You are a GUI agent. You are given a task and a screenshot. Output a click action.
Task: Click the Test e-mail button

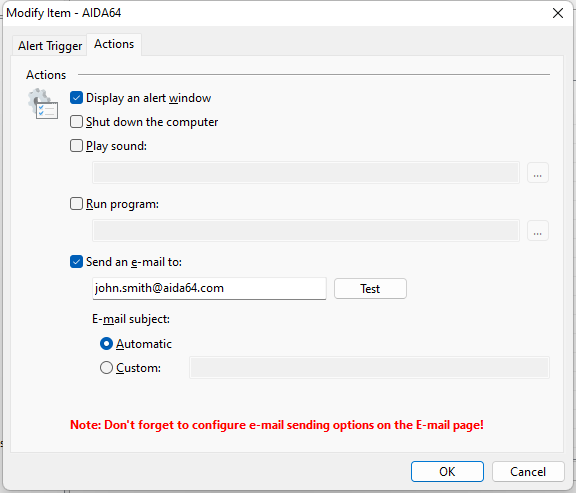click(x=370, y=289)
